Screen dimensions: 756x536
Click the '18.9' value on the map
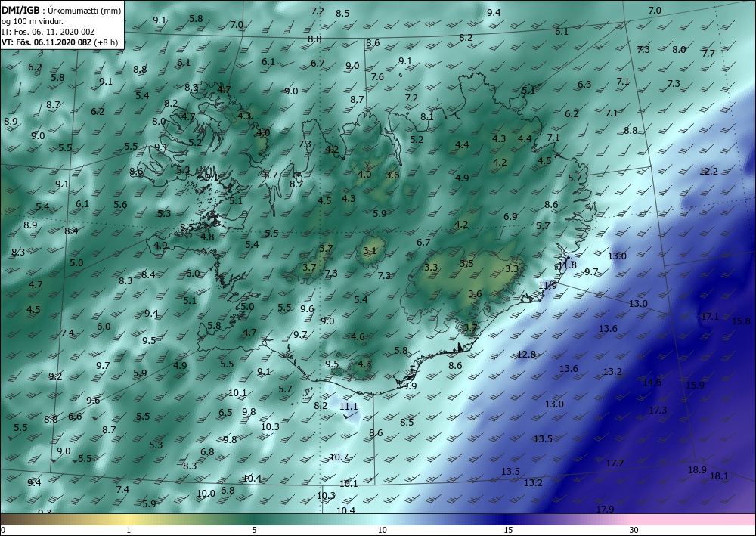tap(697, 469)
